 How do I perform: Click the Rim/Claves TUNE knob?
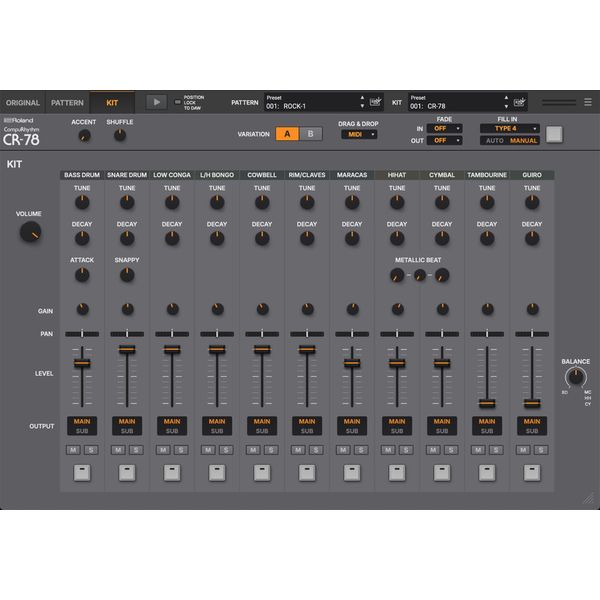(x=307, y=202)
